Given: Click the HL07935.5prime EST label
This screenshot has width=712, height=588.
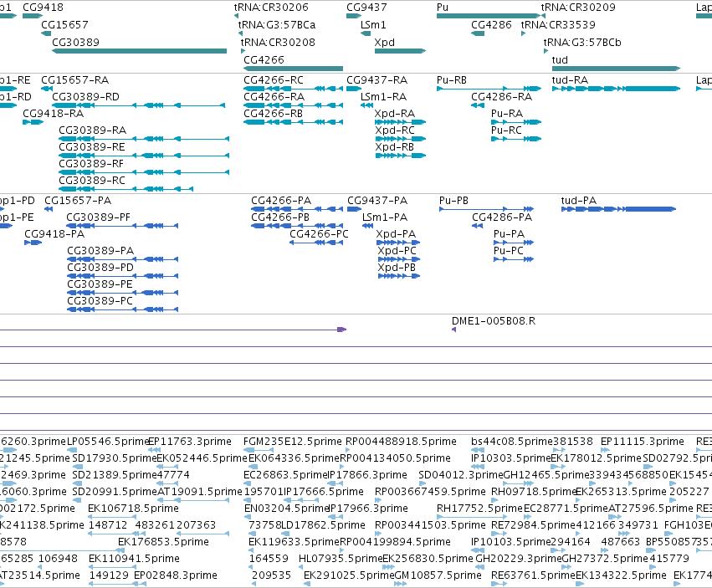Looking at the screenshot, I should [x=341, y=559].
